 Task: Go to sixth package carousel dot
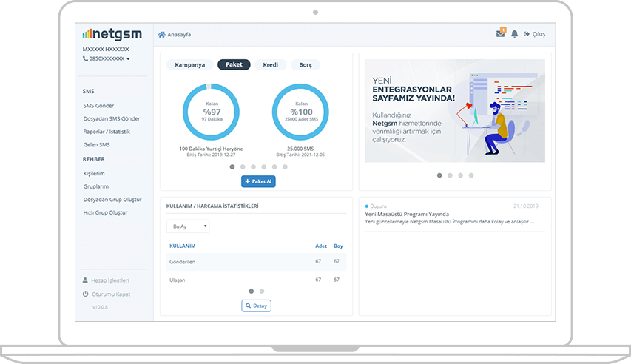tap(285, 166)
